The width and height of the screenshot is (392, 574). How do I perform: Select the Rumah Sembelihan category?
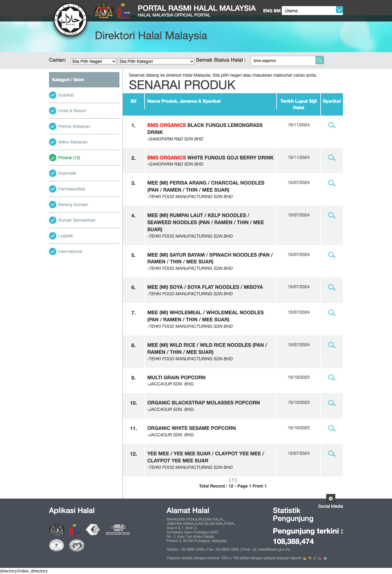coord(77,220)
